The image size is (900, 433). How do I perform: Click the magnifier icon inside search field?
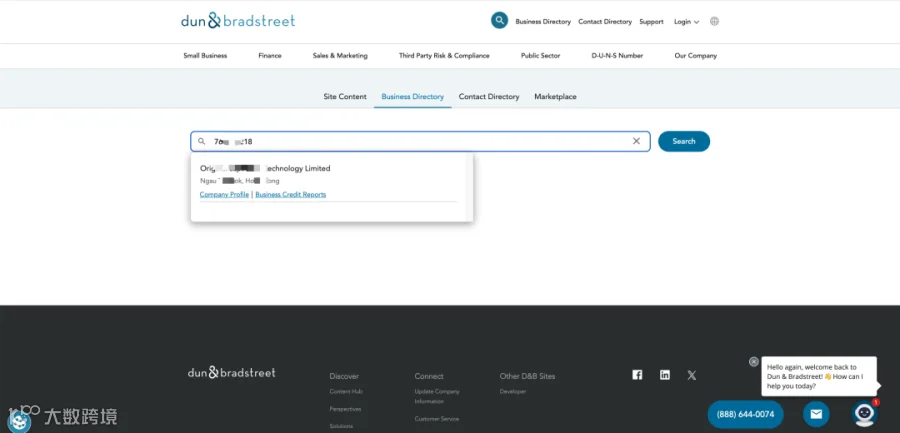[x=201, y=141]
